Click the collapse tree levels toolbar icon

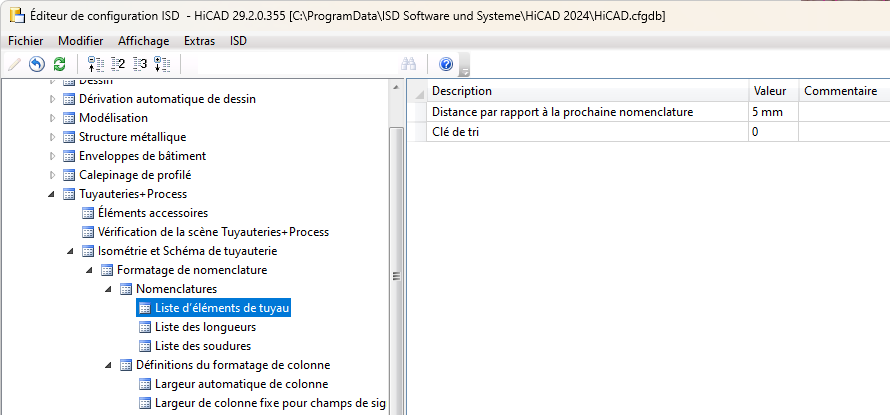96,64
